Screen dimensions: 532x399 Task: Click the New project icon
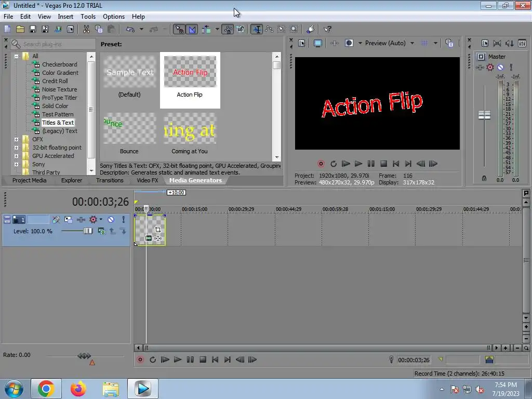7,30
